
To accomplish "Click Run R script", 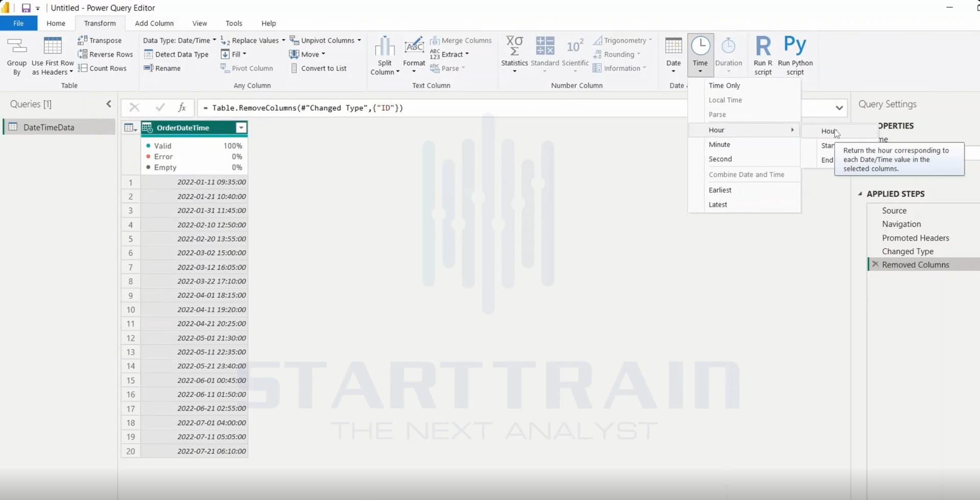I will click(x=763, y=55).
